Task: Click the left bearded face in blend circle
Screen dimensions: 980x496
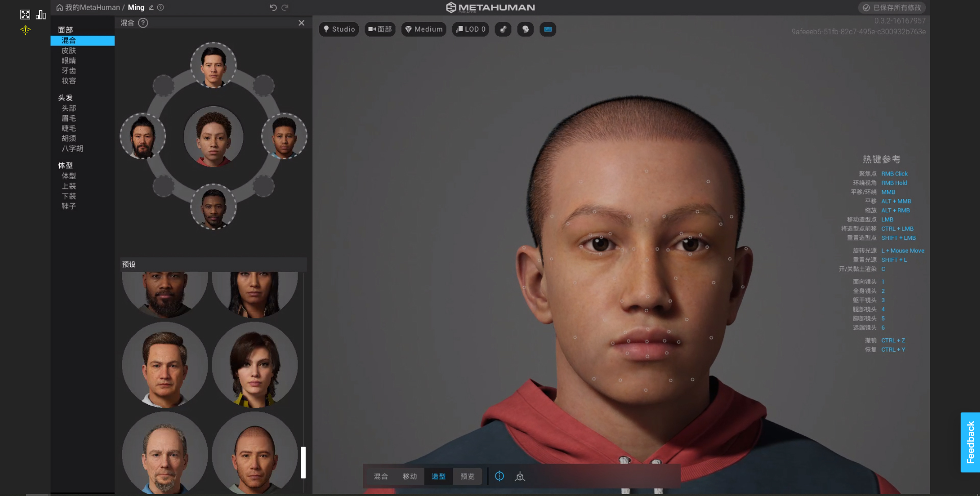Action: [143, 136]
